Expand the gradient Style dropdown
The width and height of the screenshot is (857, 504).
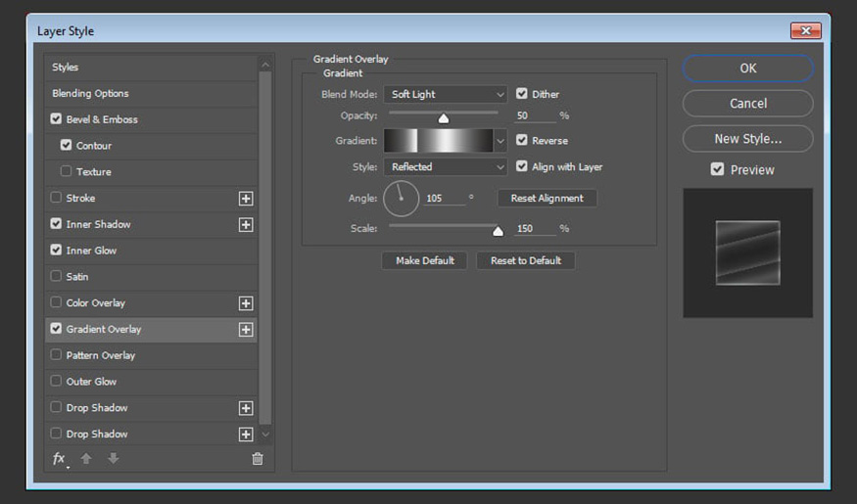445,166
